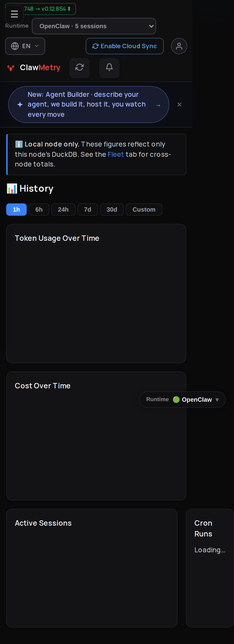Open the Fleet tab link

(116, 154)
